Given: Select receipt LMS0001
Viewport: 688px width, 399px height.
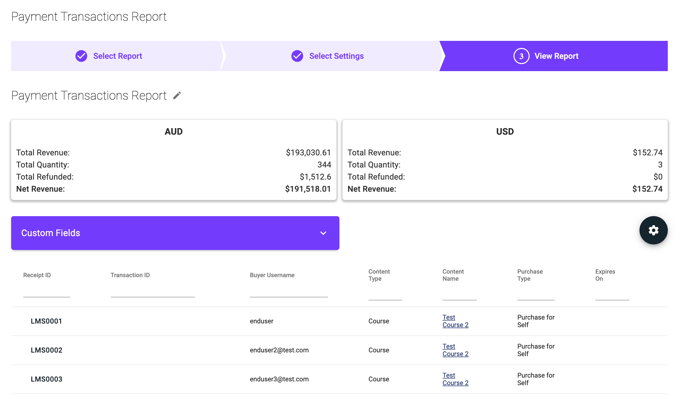Looking at the screenshot, I should [x=46, y=321].
